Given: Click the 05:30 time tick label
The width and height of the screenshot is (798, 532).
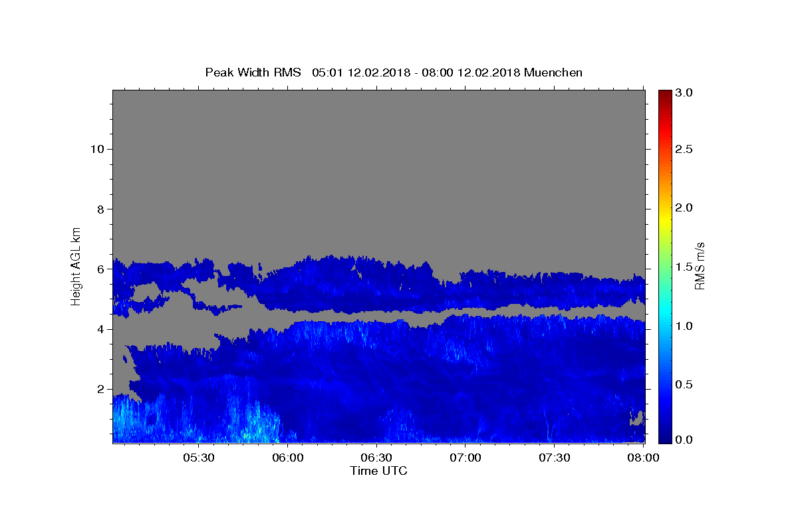Looking at the screenshot, I should (x=199, y=458).
